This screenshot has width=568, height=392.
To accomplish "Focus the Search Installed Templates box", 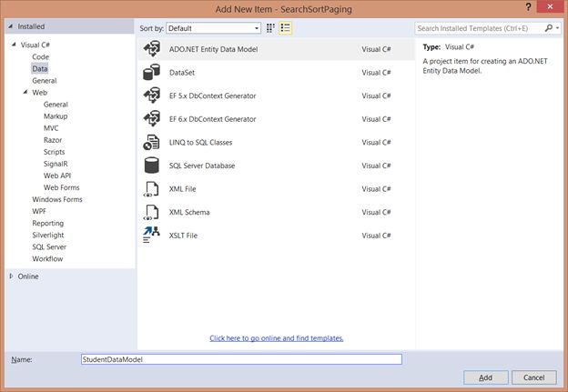I will tap(480, 28).
